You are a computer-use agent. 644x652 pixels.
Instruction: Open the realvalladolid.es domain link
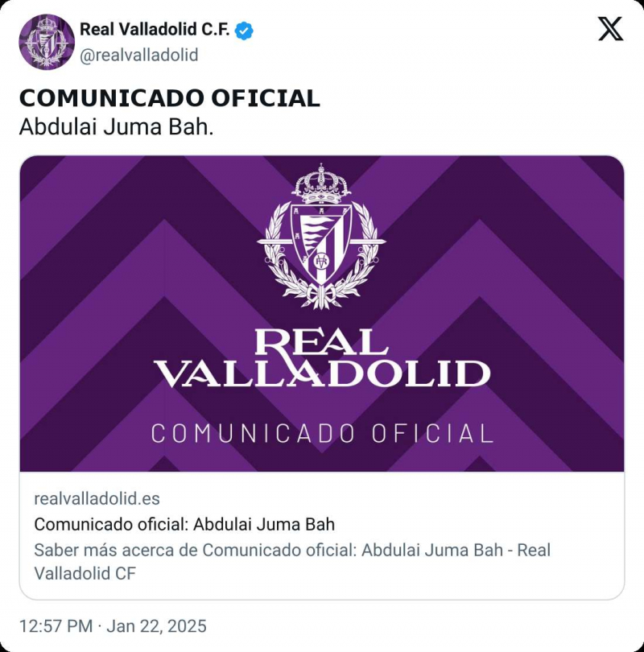coord(97,499)
